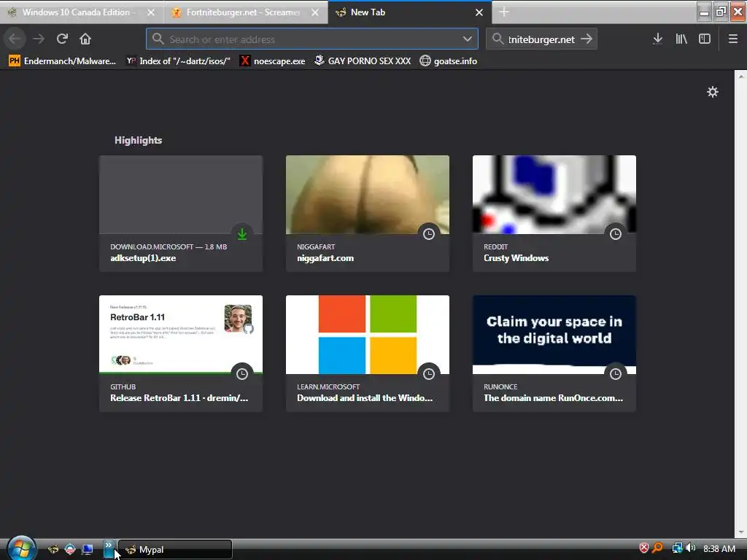
Task: Close the Fortniteburger.net tab
Action: click(315, 12)
